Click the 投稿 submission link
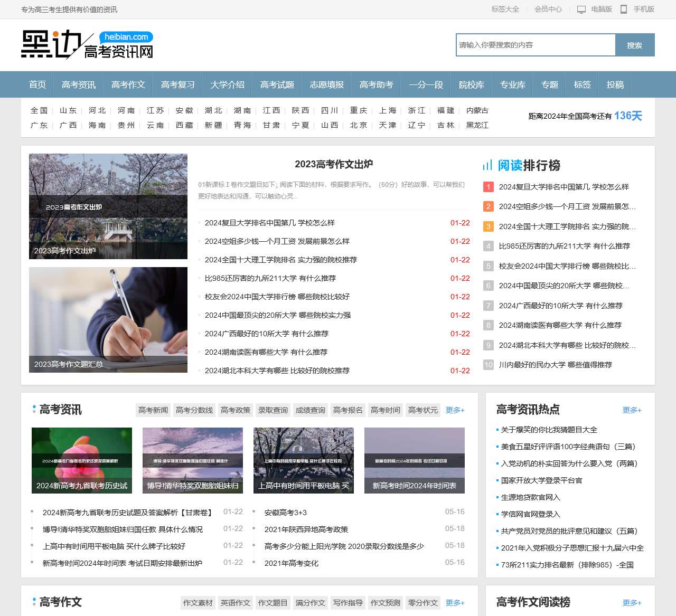The width and height of the screenshot is (676, 616). pos(615,84)
